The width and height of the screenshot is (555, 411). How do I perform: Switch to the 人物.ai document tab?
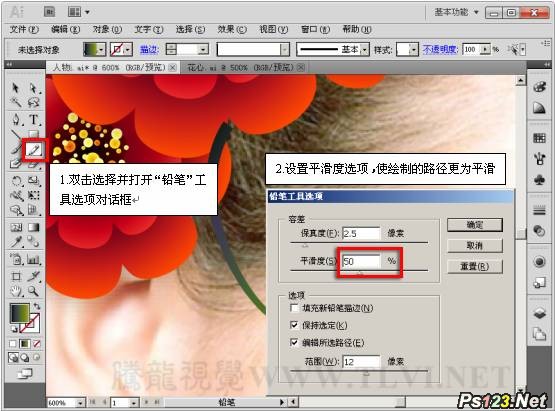tap(113, 67)
